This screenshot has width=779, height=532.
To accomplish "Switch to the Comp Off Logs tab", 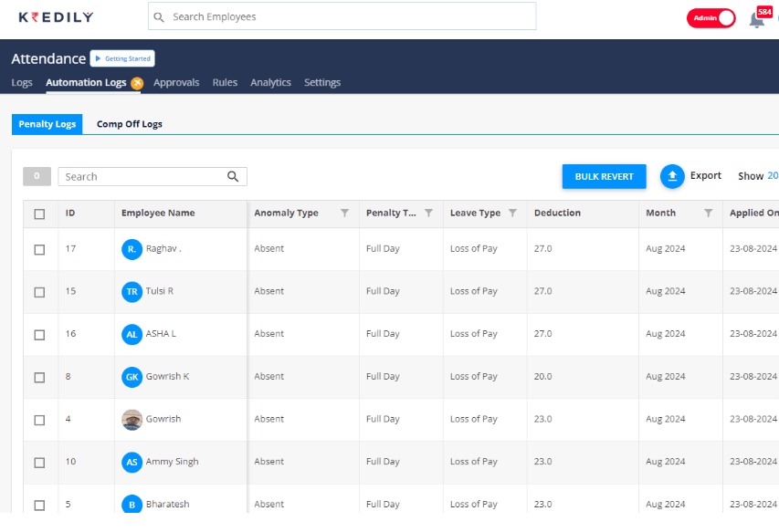I will (x=130, y=124).
